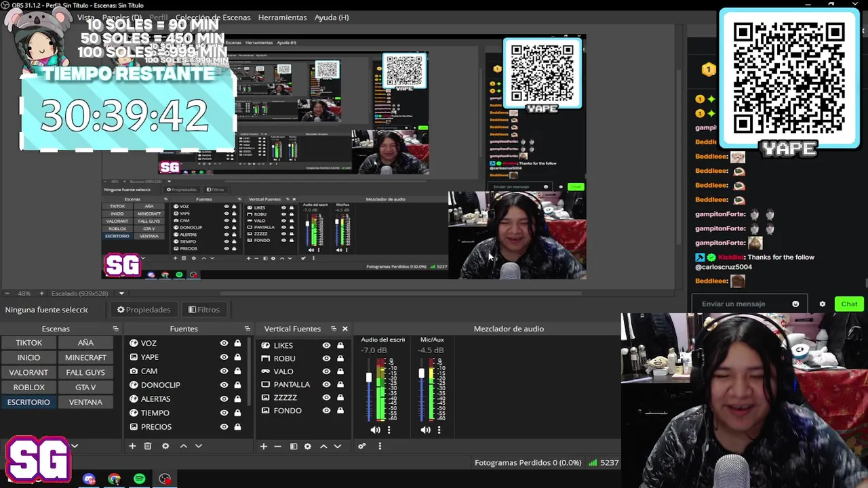This screenshot has height=488, width=868.
Task: Hide the LIKES vertical source
Action: pos(326,346)
